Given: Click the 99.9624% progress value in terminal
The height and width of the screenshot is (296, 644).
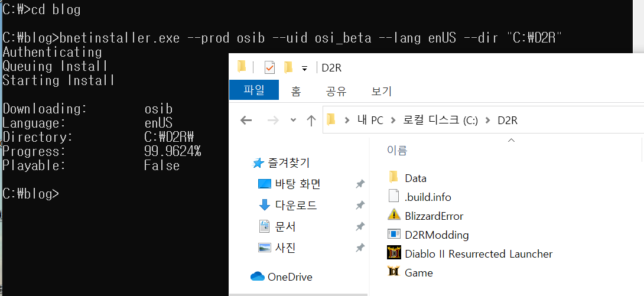Looking at the screenshot, I should coord(173,151).
